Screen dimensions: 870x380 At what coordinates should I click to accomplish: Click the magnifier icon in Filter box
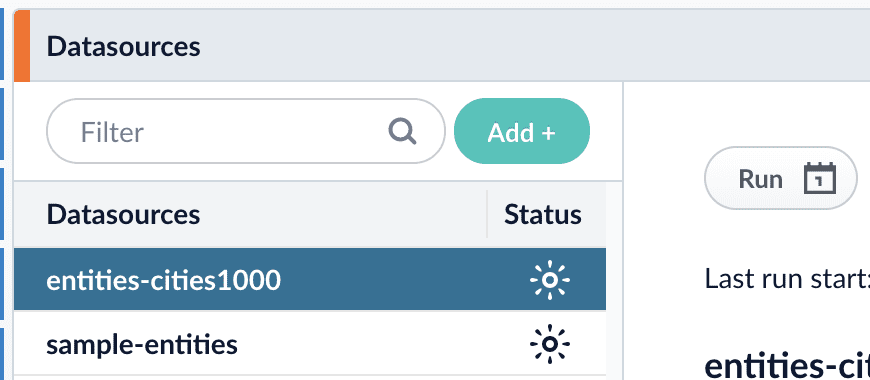click(402, 131)
